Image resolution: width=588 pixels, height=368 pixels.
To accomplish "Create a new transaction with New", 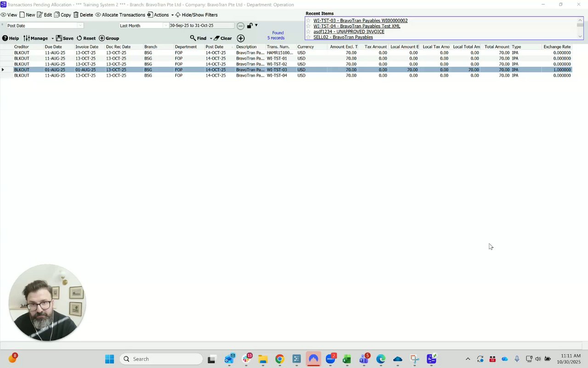I will pos(27,15).
